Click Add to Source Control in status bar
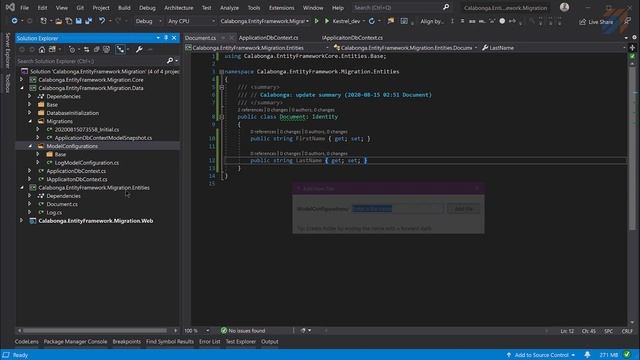The height and width of the screenshot is (360, 640). pos(541,355)
